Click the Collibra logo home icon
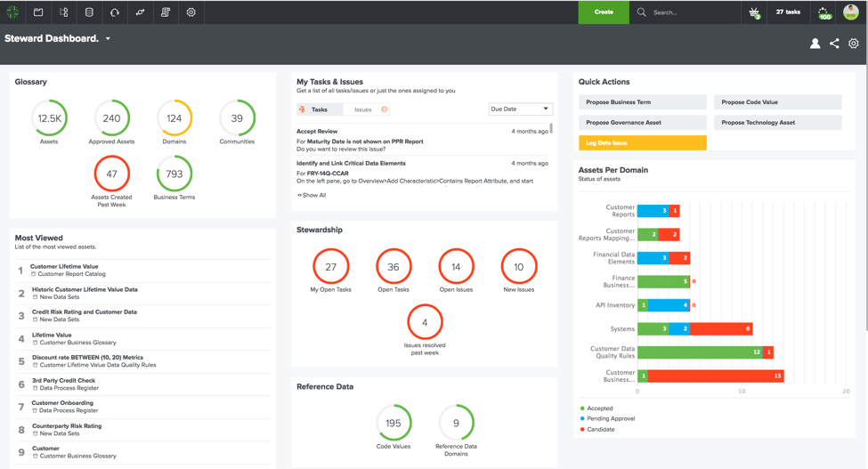Viewport: 868px width, 469px height. tap(12, 12)
